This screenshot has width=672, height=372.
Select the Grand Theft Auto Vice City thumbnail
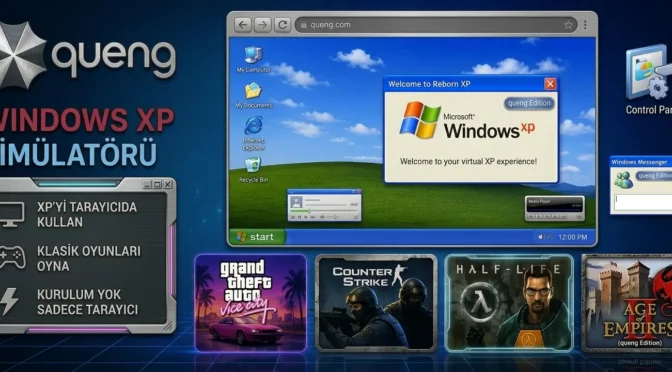(x=251, y=303)
